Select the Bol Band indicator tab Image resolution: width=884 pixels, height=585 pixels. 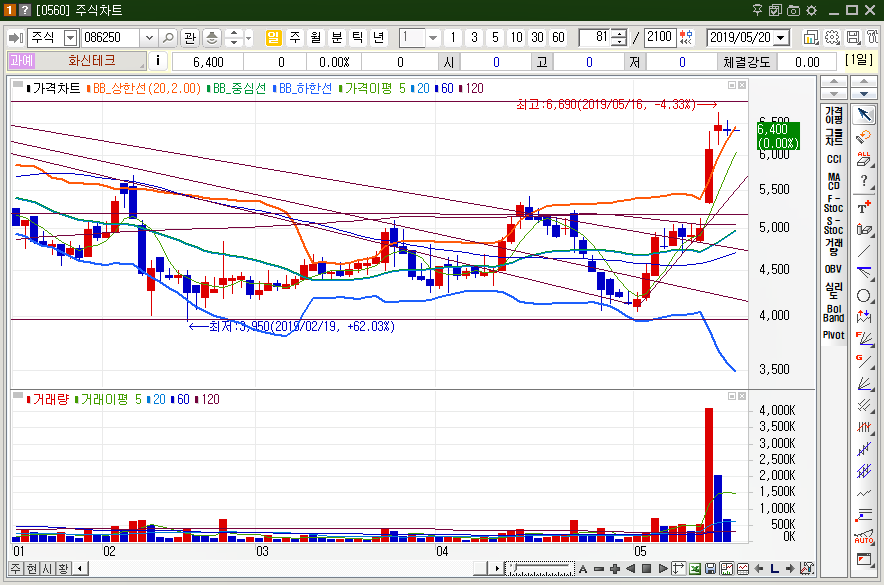coord(834,313)
